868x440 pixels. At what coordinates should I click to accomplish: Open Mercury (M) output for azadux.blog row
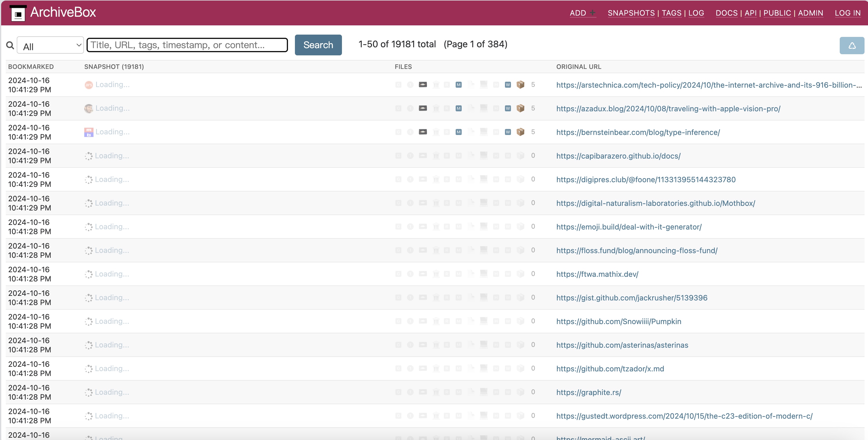(x=458, y=108)
